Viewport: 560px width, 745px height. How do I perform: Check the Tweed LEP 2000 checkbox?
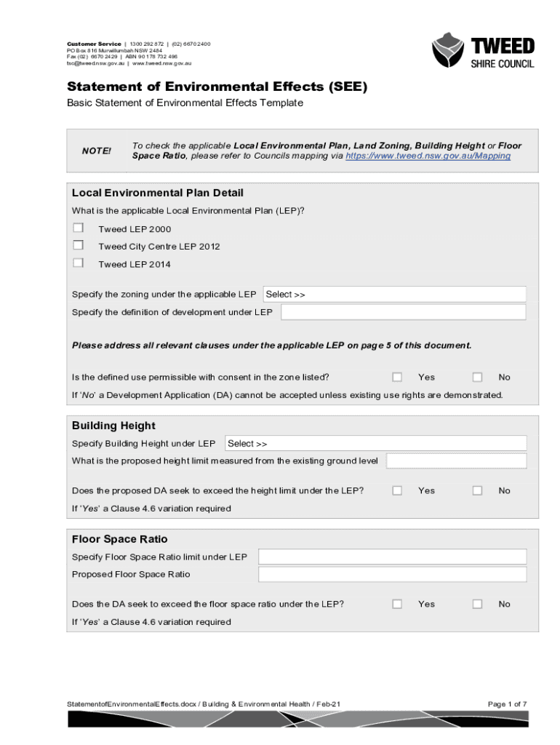click(x=78, y=228)
